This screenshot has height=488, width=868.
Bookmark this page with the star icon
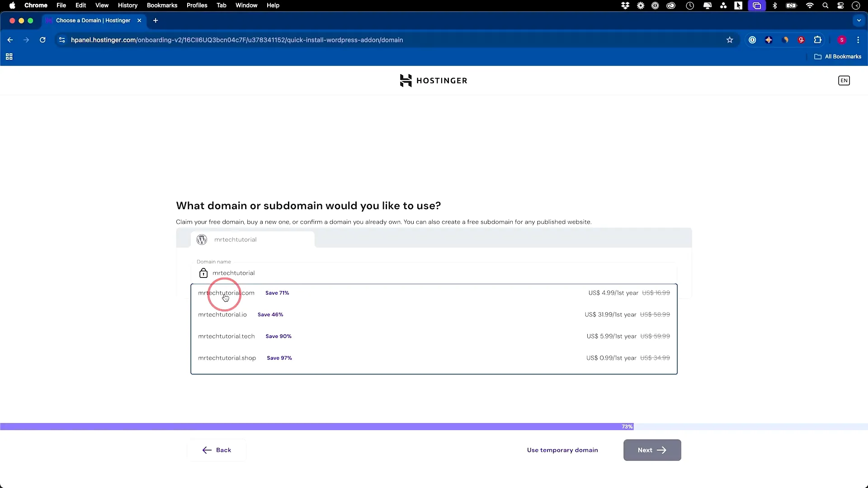click(730, 40)
